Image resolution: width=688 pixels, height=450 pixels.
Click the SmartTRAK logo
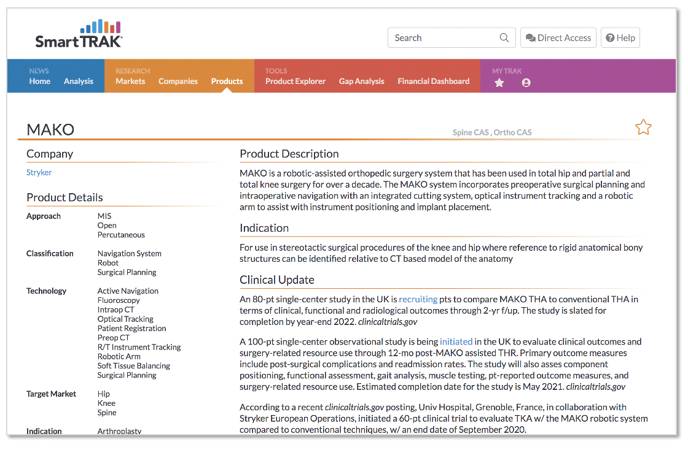point(79,34)
